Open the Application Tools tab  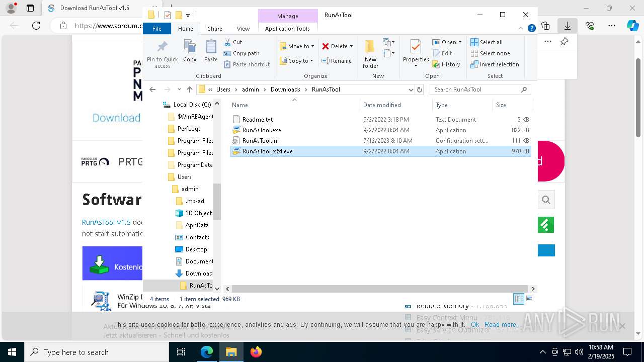pyautogui.click(x=287, y=29)
